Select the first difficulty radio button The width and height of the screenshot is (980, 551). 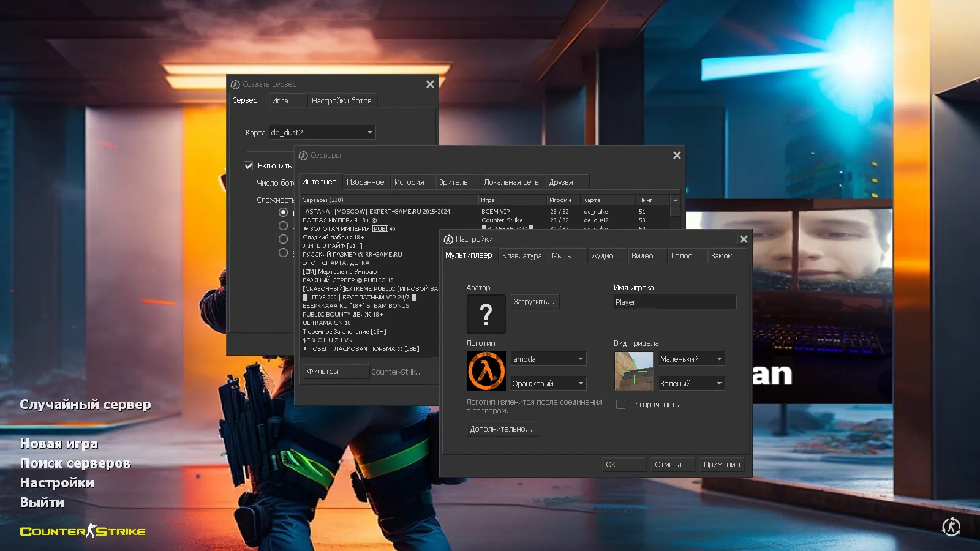click(x=283, y=212)
